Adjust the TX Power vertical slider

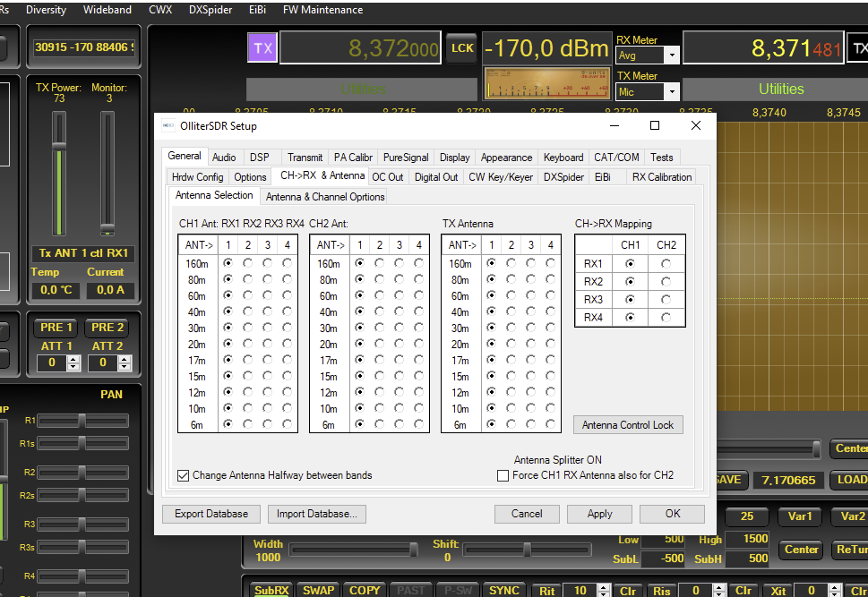click(x=59, y=175)
